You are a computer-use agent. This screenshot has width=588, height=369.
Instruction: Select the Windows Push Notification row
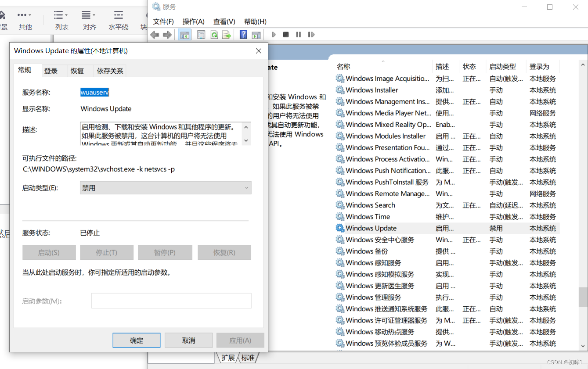tap(447, 171)
